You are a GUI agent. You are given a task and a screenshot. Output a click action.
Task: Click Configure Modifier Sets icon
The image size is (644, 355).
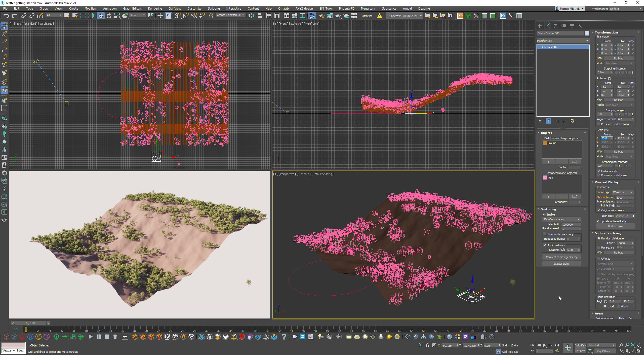[572, 121]
